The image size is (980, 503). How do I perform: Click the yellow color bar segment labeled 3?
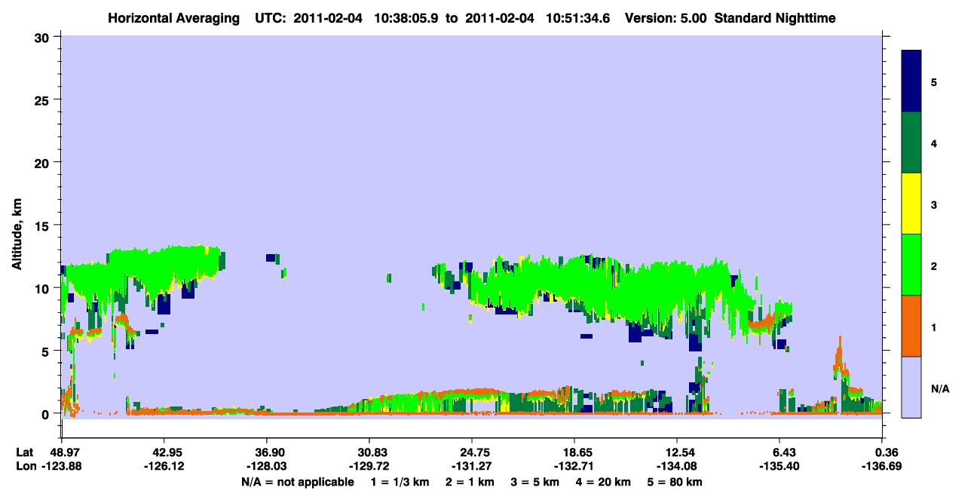pos(911,204)
